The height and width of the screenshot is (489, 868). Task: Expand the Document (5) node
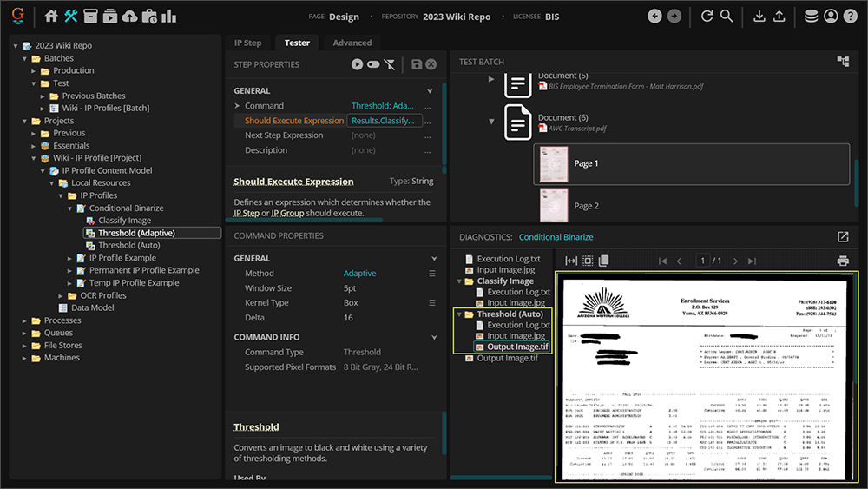(x=491, y=79)
